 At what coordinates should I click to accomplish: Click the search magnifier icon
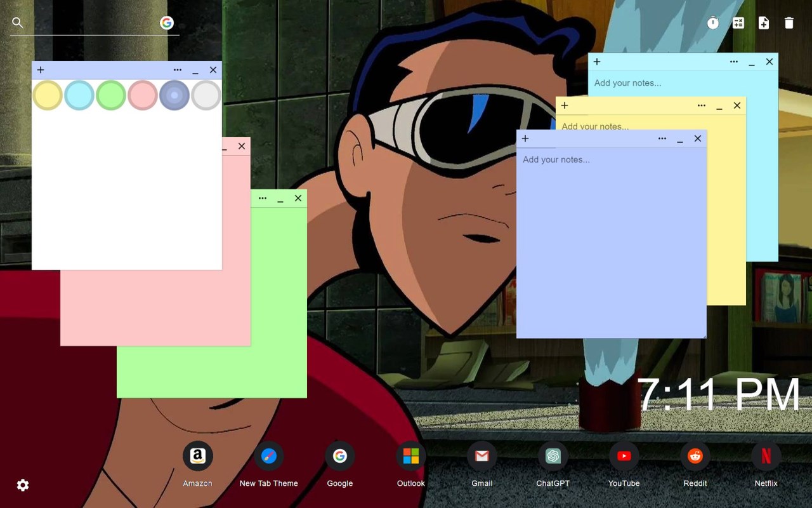coord(18,23)
